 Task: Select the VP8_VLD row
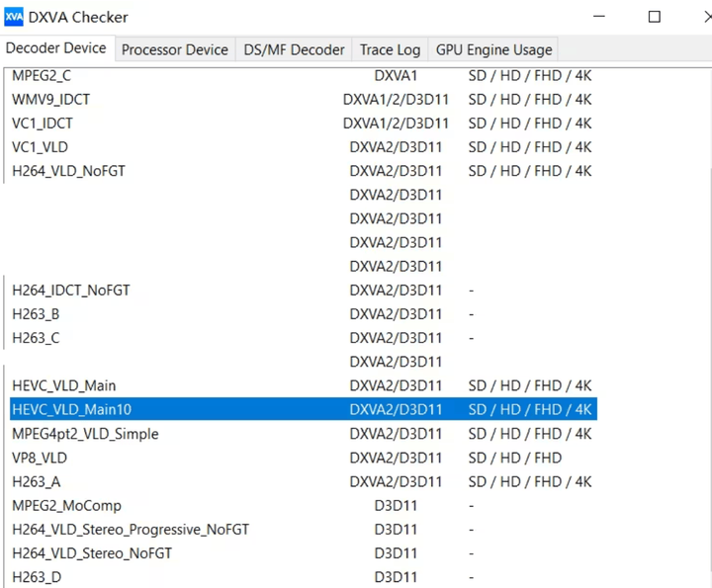tap(304, 458)
